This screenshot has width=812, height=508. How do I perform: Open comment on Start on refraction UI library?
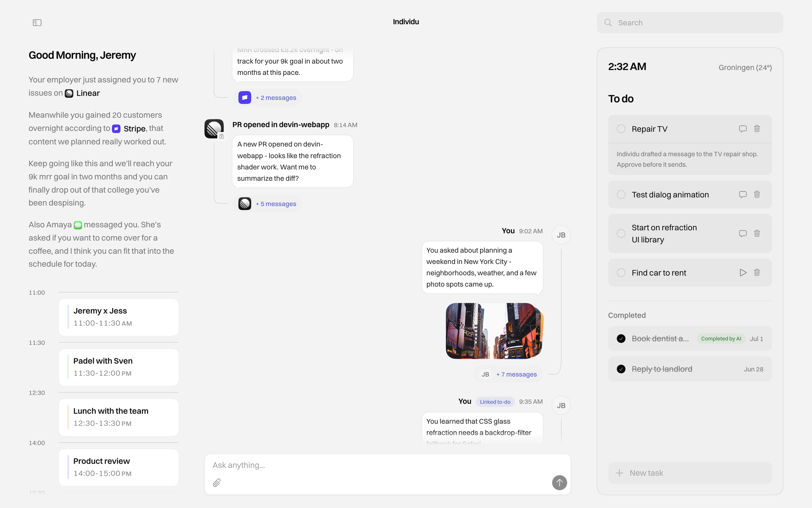click(x=743, y=234)
